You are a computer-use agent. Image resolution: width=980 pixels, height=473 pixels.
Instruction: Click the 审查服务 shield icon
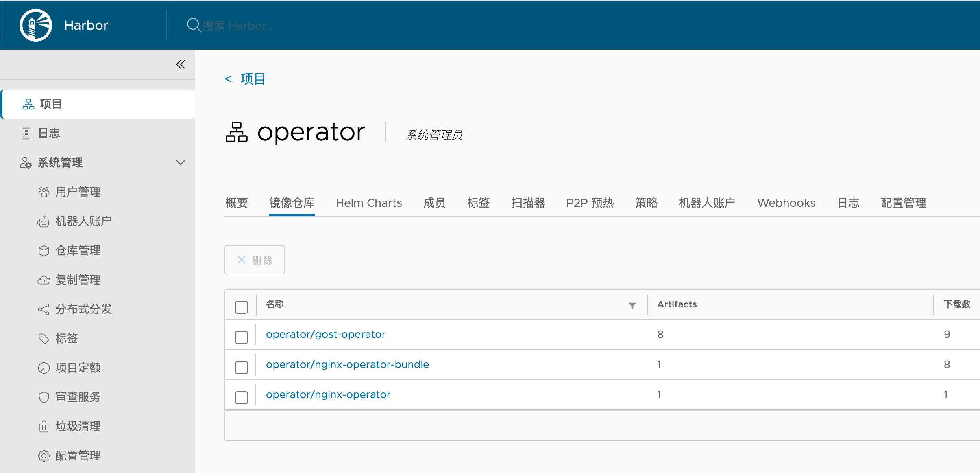click(44, 397)
